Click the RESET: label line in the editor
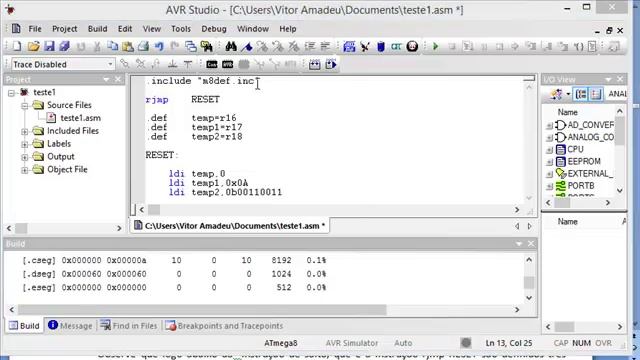The width and height of the screenshot is (640, 360). [x=162, y=156]
